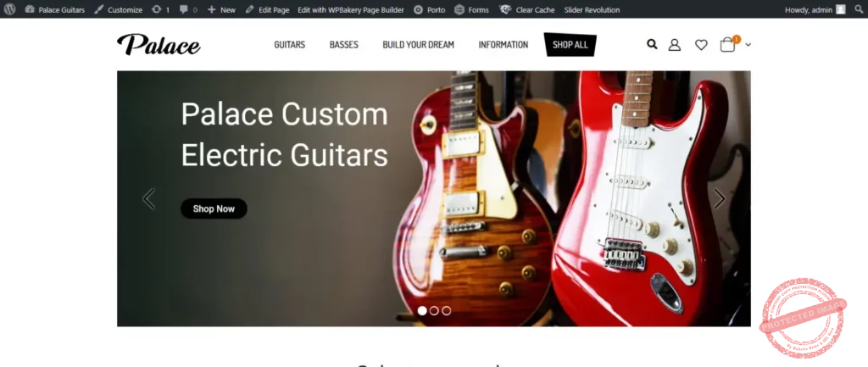Open the comments bubble icon
The image size is (868, 367).
(x=188, y=9)
